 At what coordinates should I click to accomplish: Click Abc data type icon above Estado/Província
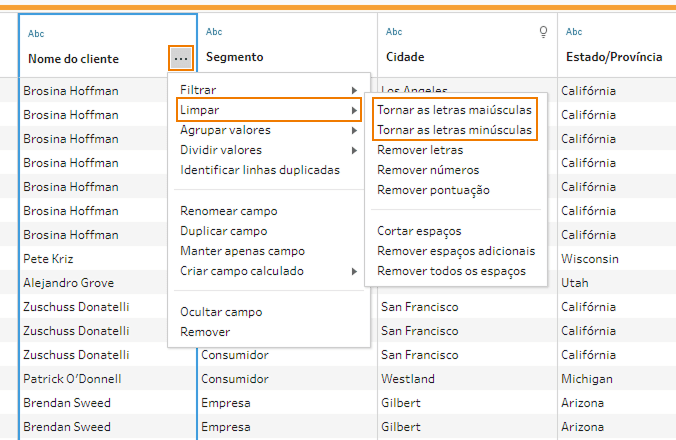click(x=574, y=32)
